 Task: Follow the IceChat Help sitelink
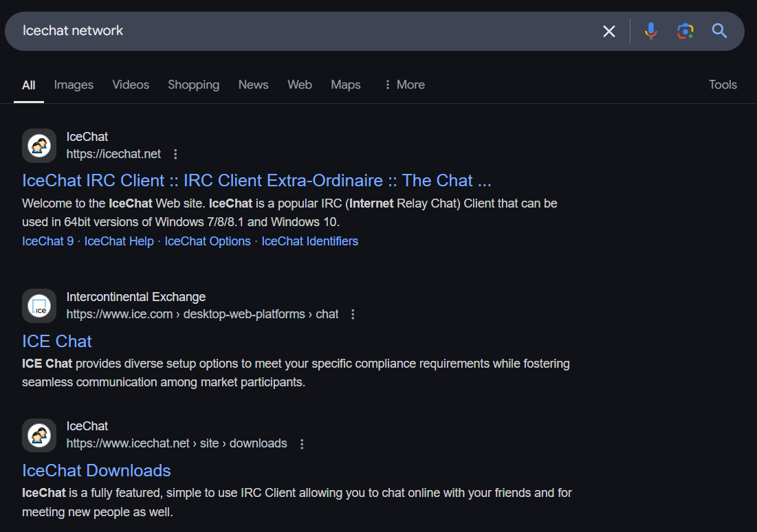coord(119,241)
